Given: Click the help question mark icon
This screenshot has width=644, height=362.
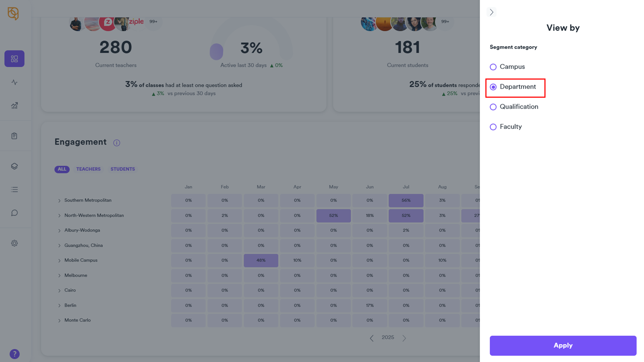Looking at the screenshot, I should click(x=15, y=354).
